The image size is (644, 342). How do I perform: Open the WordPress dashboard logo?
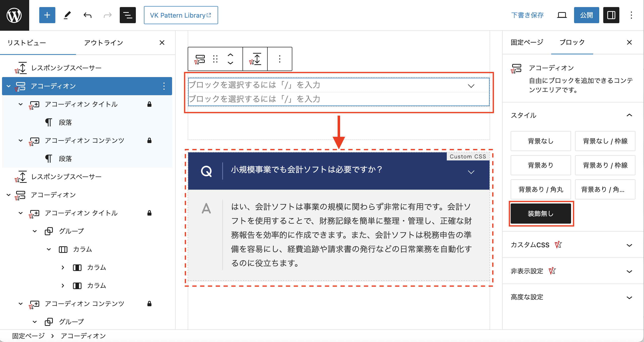pyautogui.click(x=14, y=15)
